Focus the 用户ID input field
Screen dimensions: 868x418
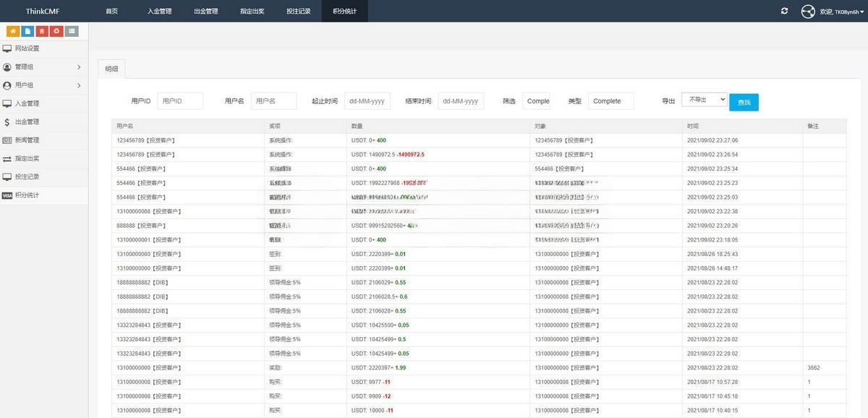coord(180,101)
